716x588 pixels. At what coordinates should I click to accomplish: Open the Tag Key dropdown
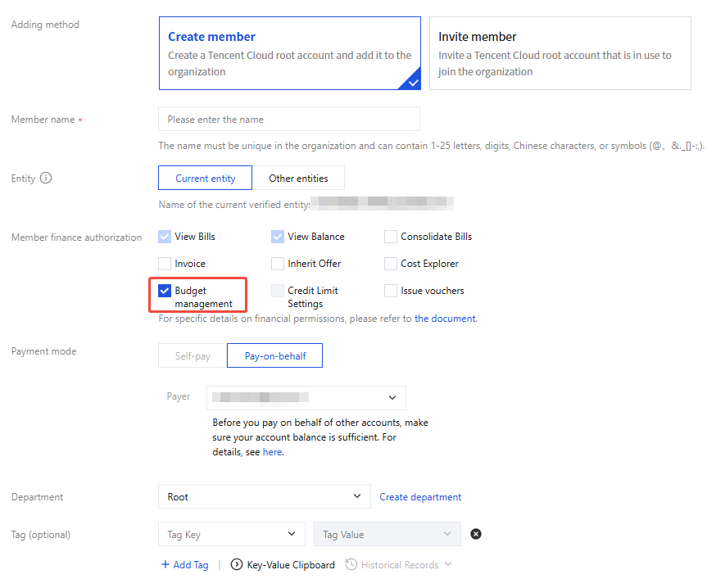[x=231, y=535]
